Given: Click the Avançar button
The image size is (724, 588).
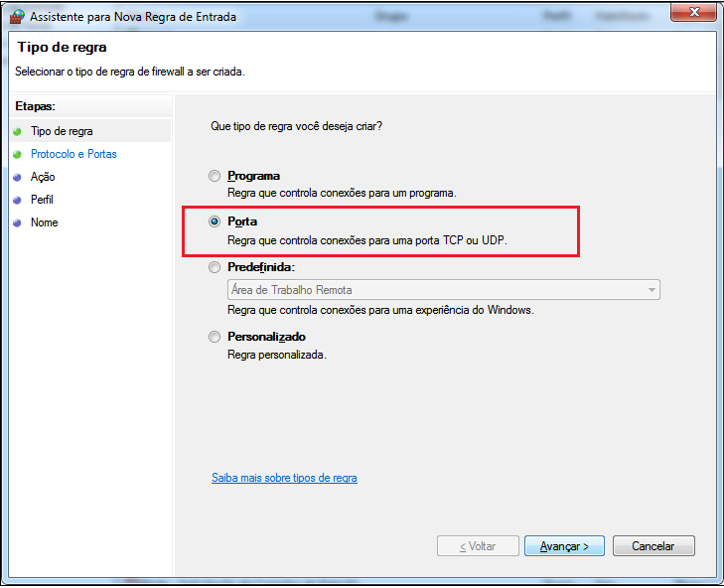Looking at the screenshot, I should click(x=564, y=546).
